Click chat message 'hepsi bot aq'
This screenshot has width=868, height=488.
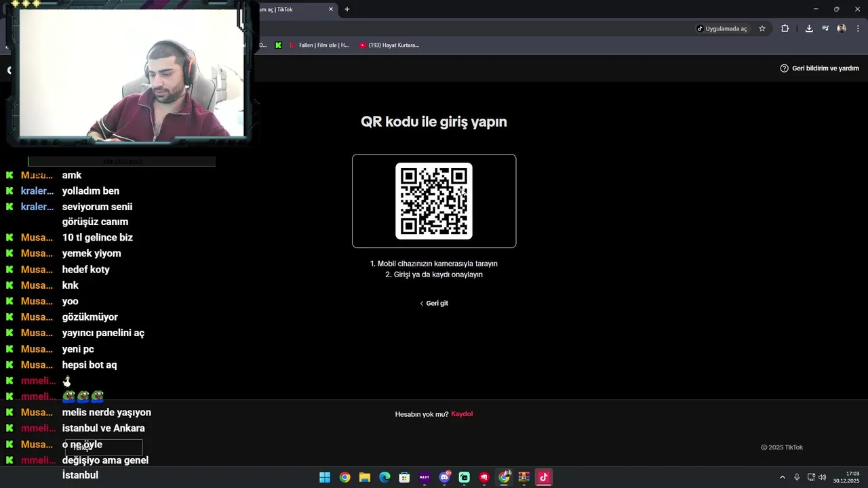(x=90, y=365)
